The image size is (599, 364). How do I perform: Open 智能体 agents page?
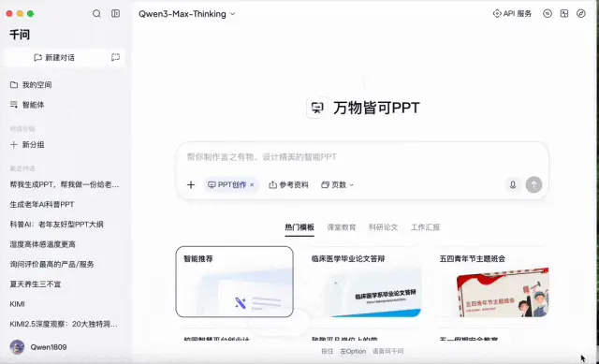click(27, 105)
